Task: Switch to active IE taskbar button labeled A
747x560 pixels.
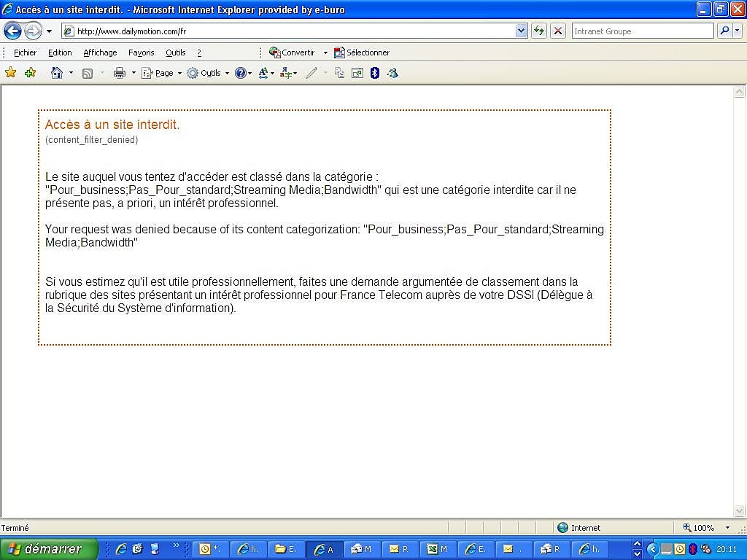Action: [x=323, y=549]
